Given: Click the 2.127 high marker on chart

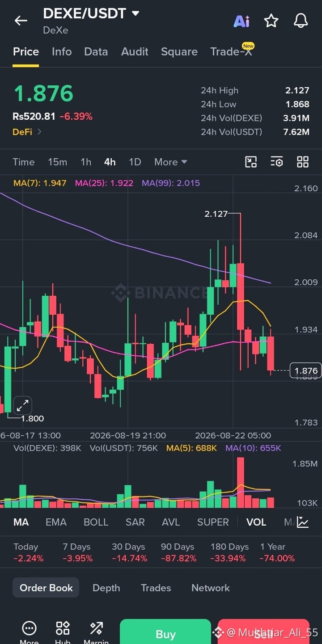Looking at the screenshot, I should point(216,214).
